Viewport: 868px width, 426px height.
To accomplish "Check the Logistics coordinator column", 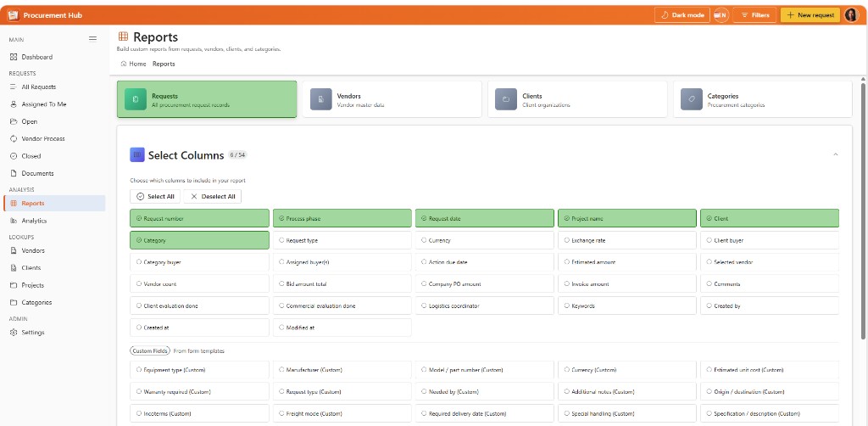I will click(x=484, y=305).
